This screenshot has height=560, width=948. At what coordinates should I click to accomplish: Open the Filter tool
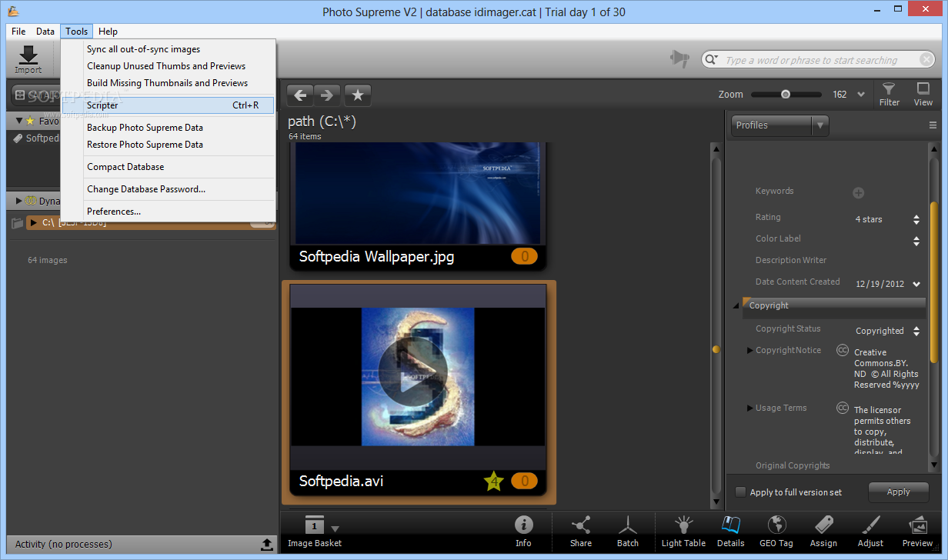[x=889, y=94]
